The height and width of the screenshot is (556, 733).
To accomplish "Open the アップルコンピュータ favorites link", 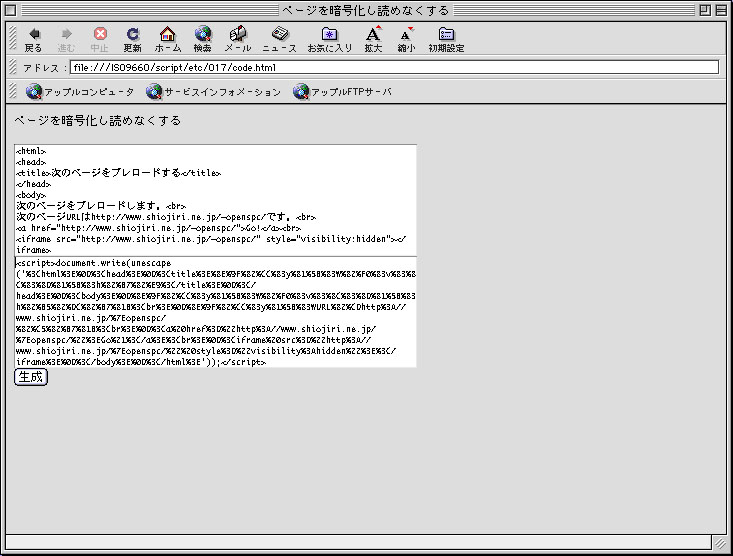I will pyautogui.click(x=80, y=92).
